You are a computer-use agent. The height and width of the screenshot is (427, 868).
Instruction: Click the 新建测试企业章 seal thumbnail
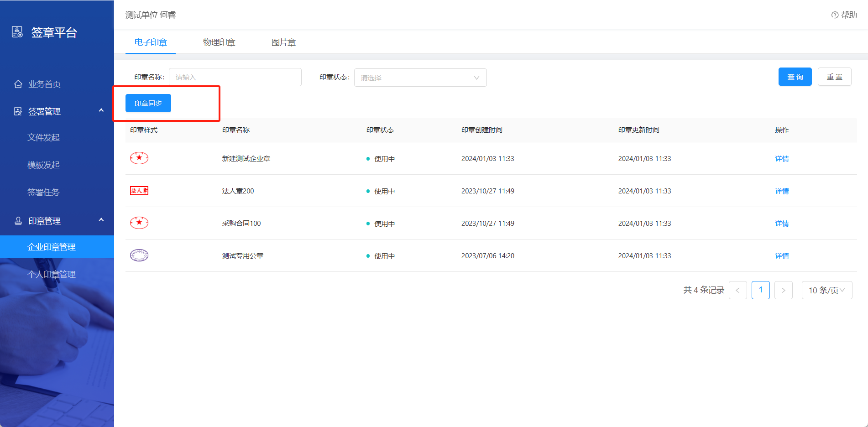coord(139,158)
